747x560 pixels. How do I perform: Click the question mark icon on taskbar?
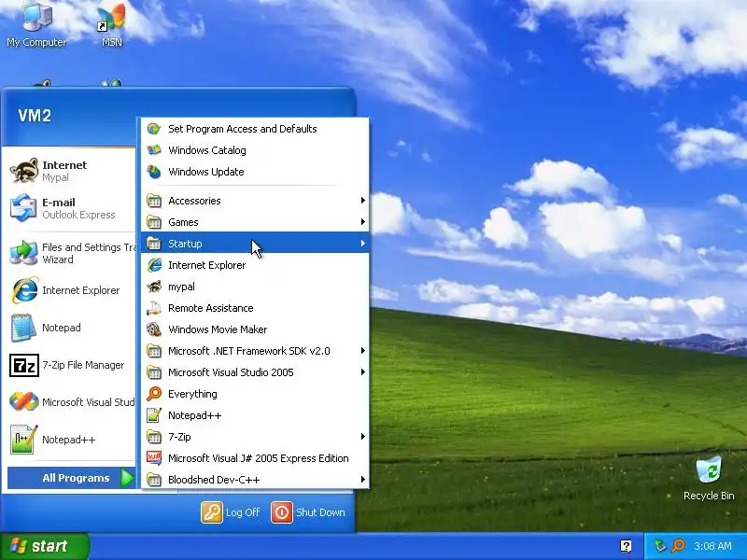point(626,546)
